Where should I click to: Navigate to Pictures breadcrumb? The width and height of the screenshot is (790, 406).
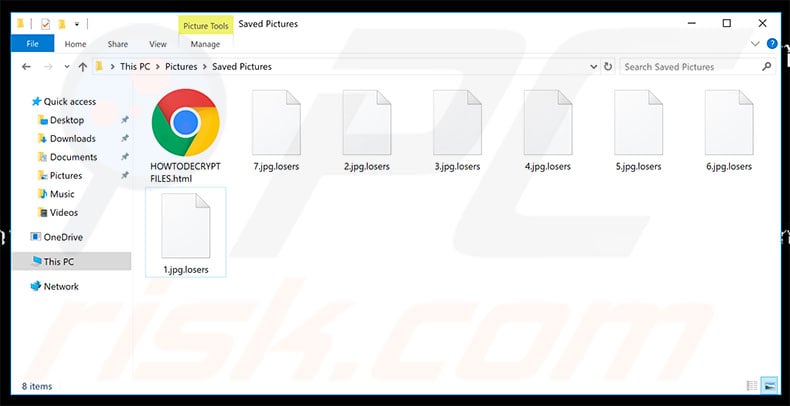pos(181,66)
